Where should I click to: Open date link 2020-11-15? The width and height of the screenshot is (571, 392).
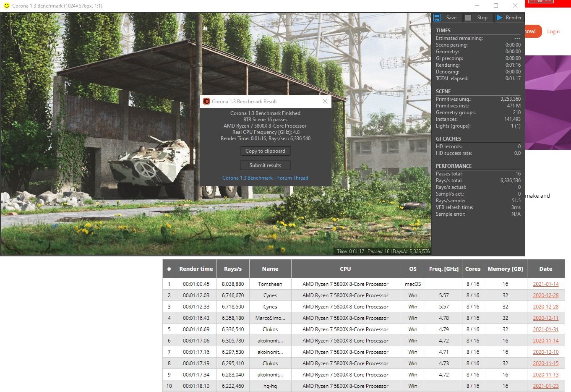pos(546,363)
